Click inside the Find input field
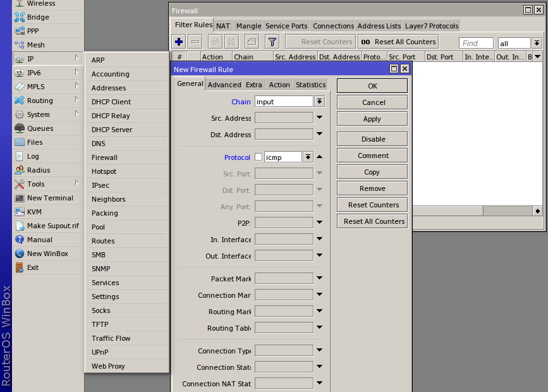548x392 pixels. click(475, 42)
